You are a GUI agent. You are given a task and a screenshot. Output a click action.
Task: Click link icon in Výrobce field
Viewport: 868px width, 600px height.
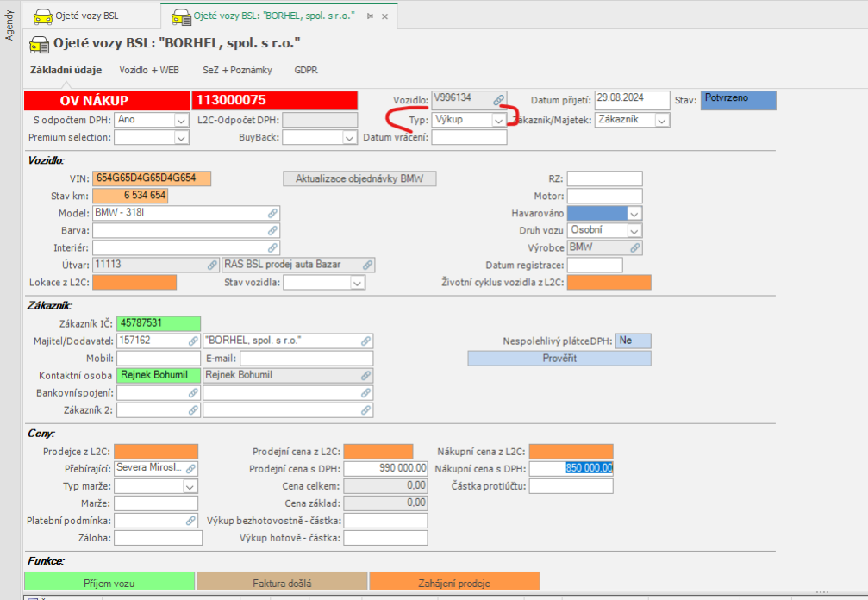(x=635, y=247)
